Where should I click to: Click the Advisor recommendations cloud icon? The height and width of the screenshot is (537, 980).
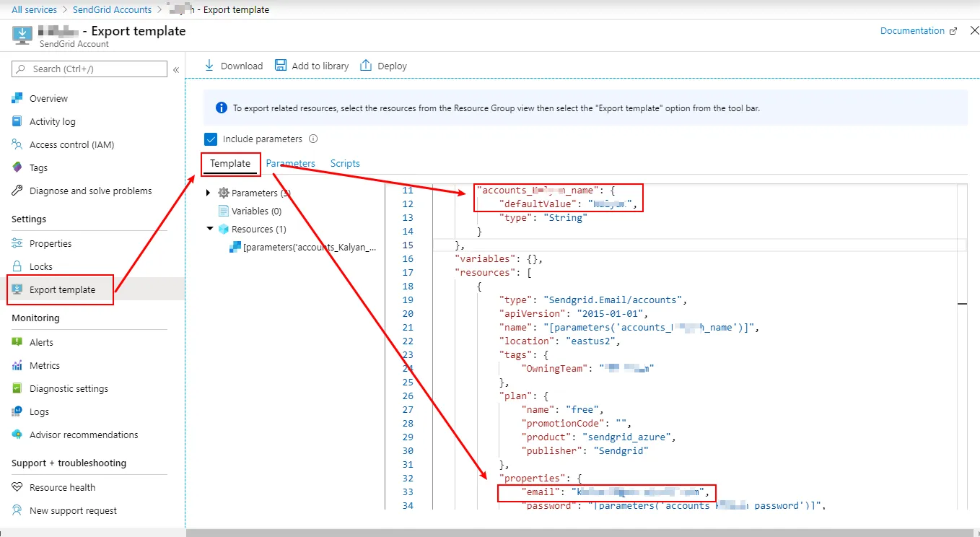[x=17, y=435]
